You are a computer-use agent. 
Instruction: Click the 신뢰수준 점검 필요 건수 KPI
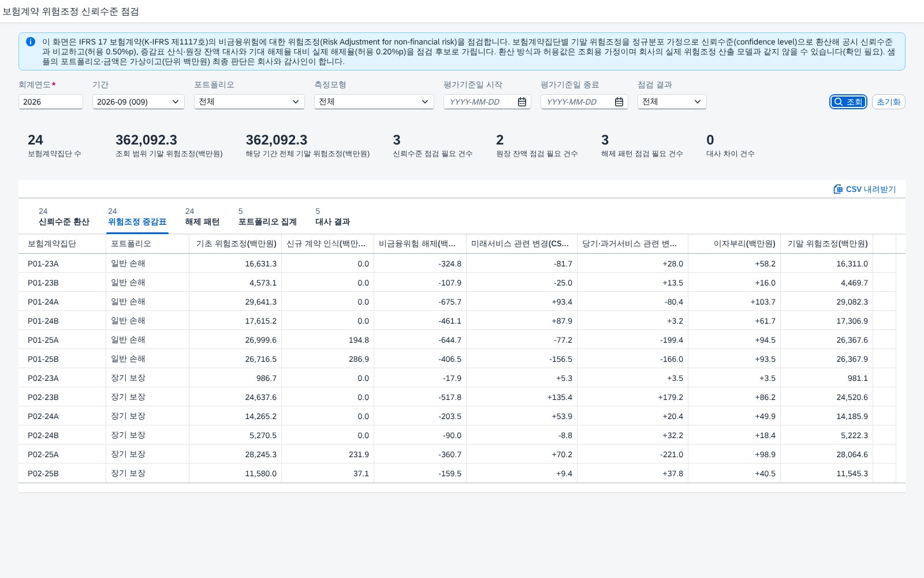click(x=433, y=146)
